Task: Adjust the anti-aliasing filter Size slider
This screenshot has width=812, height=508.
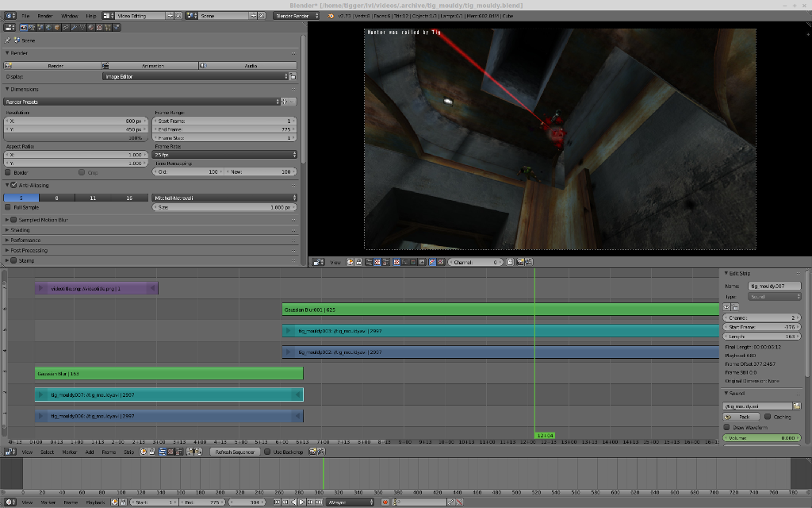Action: [x=224, y=207]
